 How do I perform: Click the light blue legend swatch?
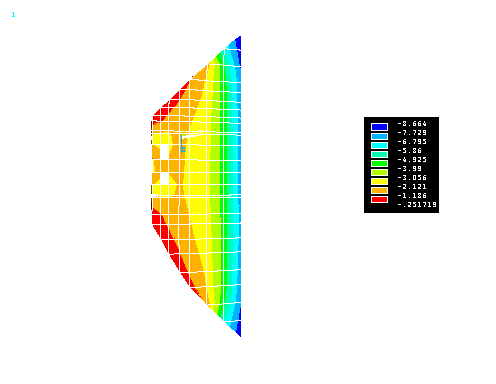point(379,136)
